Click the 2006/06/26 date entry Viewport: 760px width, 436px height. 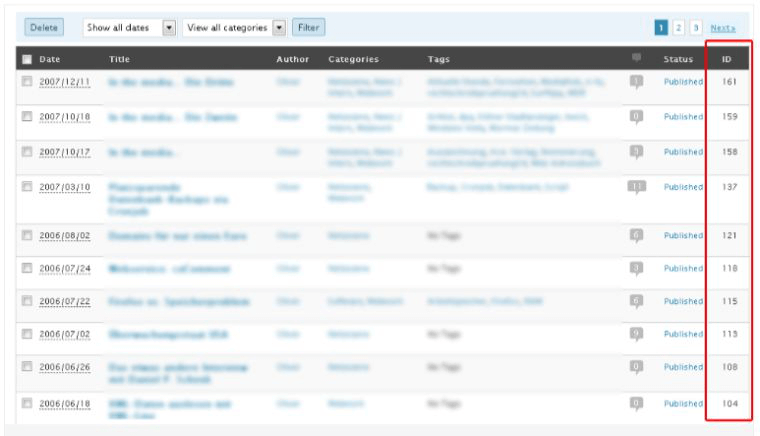tap(65, 367)
